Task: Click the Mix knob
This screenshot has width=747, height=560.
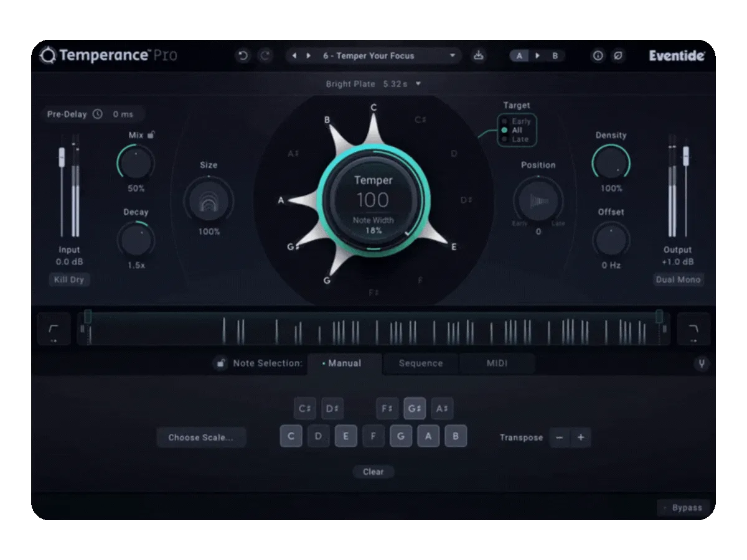Action: (x=136, y=163)
